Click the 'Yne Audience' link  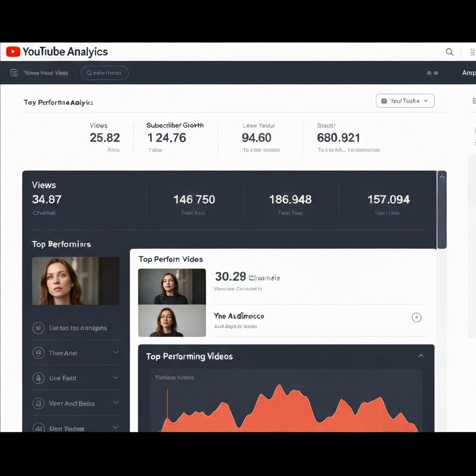pyautogui.click(x=238, y=316)
